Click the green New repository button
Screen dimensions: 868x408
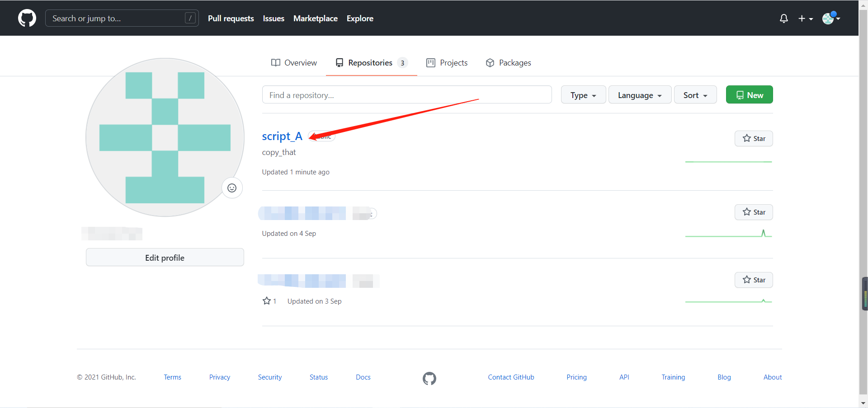749,94
